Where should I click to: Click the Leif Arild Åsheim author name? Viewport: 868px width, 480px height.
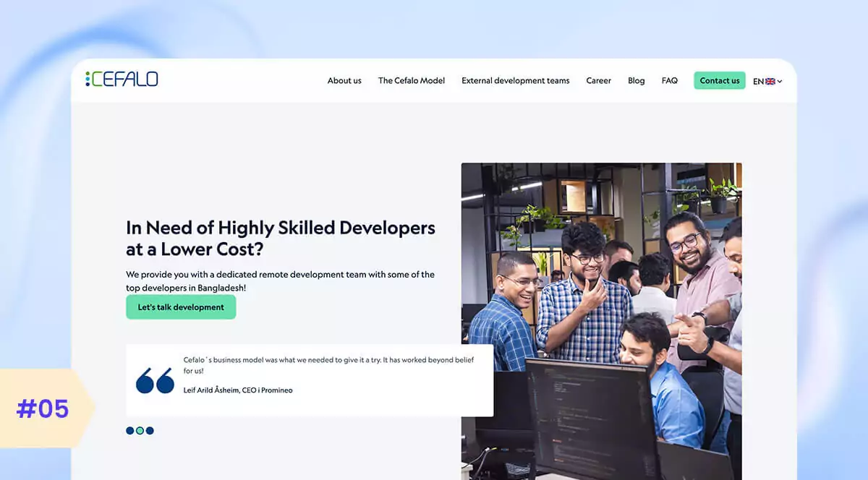coord(238,390)
